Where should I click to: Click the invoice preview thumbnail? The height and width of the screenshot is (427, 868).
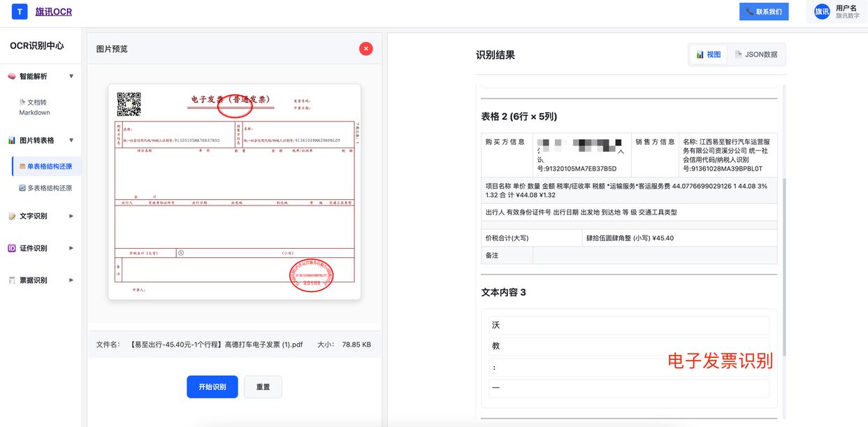pos(235,192)
